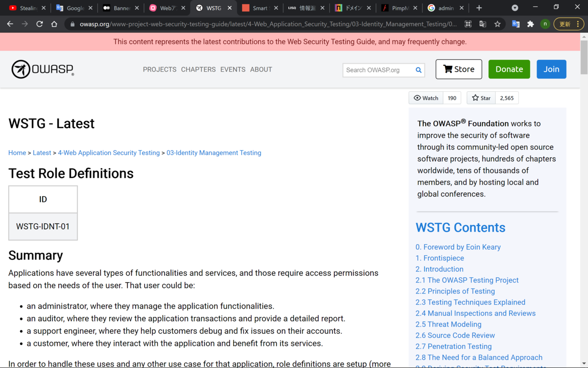The image size is (588, 368).
Task: Open '2.8 The Need for a Balanced Approach'
Action: click(x=479, y=357)
